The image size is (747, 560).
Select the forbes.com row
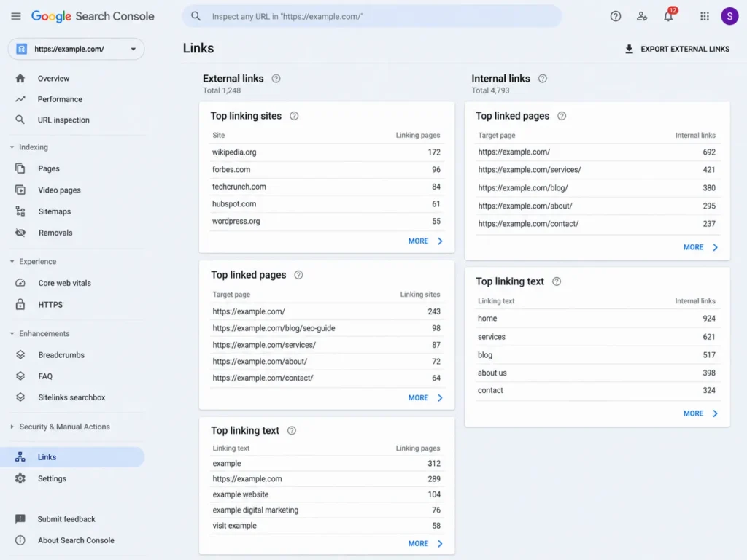326,169
